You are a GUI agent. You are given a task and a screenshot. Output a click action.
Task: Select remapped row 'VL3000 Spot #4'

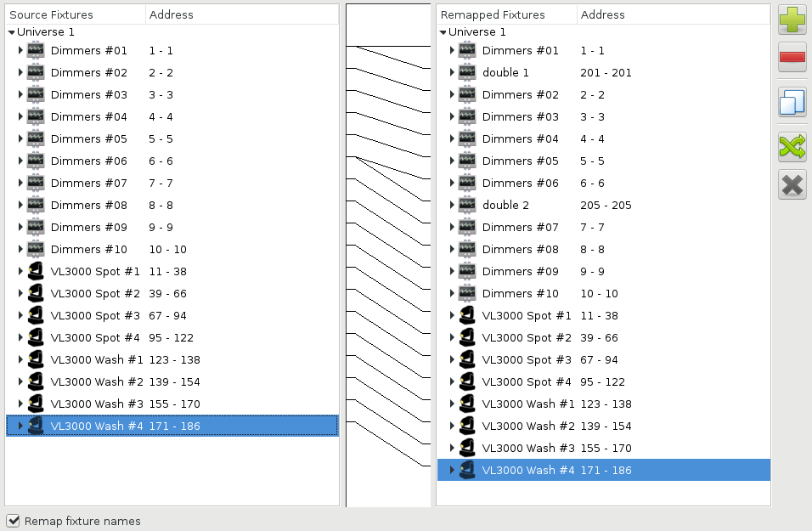pos(603,381)
